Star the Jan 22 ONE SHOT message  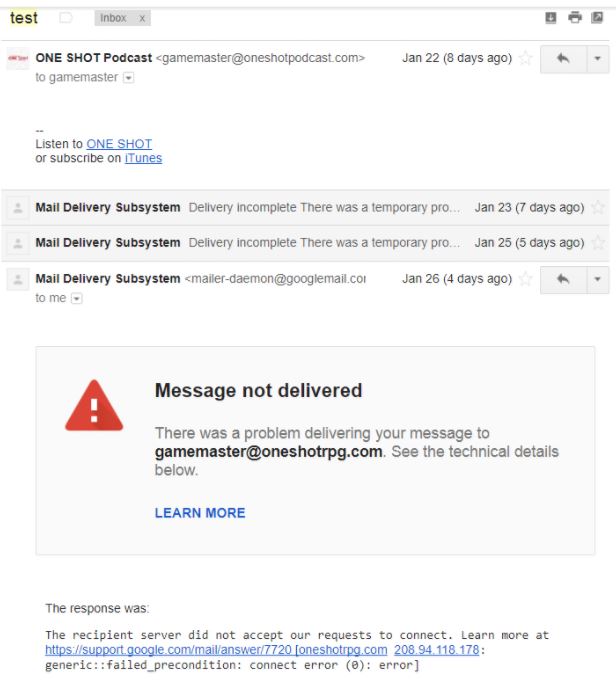click(x=525, y=58)
